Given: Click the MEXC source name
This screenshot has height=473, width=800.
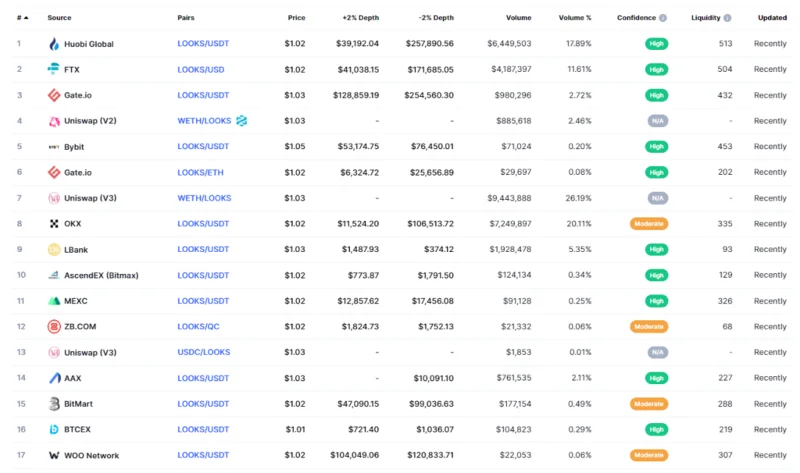Looking at the screenshot, I should (76, 301).
